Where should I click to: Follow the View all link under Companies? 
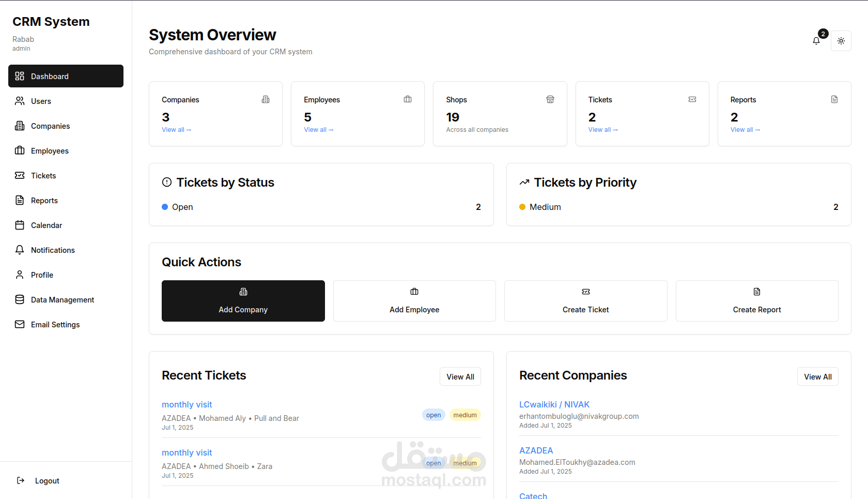click(x=176, y=130)
